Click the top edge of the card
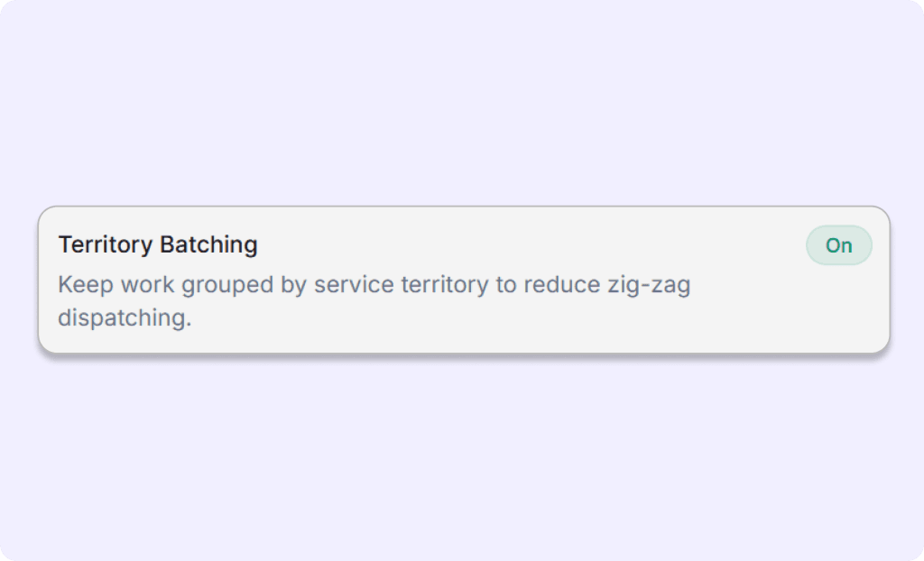924x561 pixels. [x=462, y=206]
